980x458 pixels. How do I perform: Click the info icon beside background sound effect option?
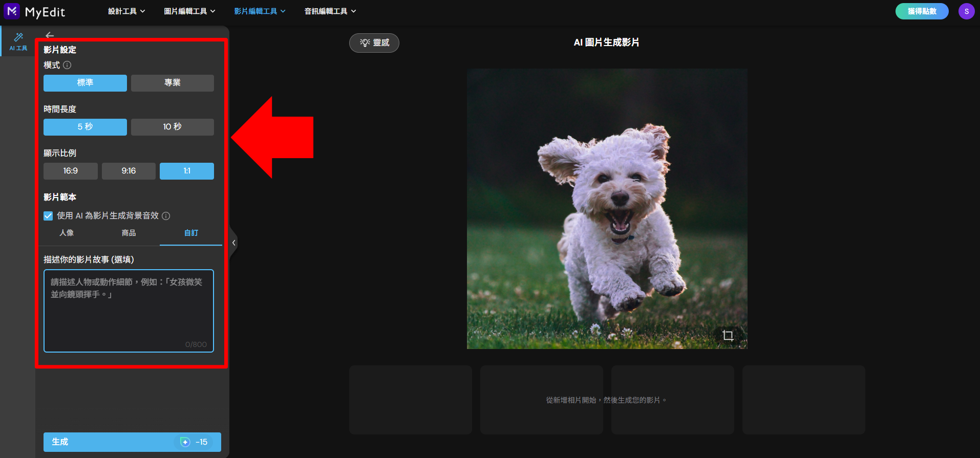[x=166, y=216]
